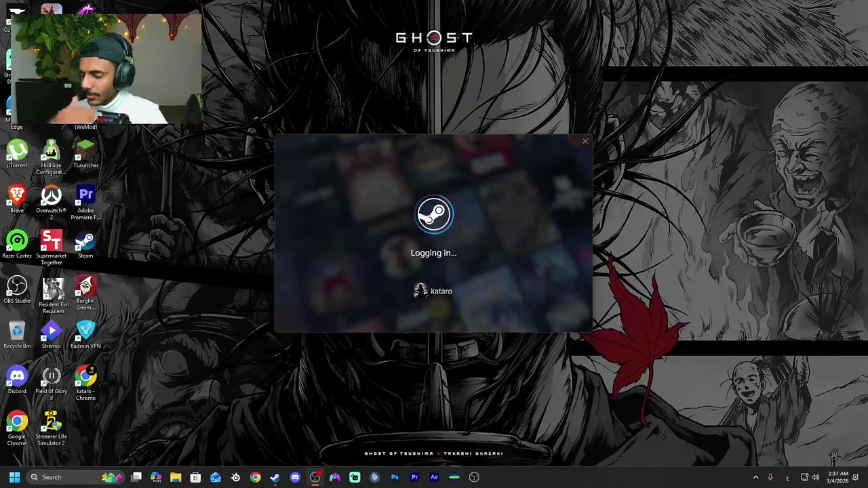Click the kataro avatar in Steam dialog

point(420,291)
